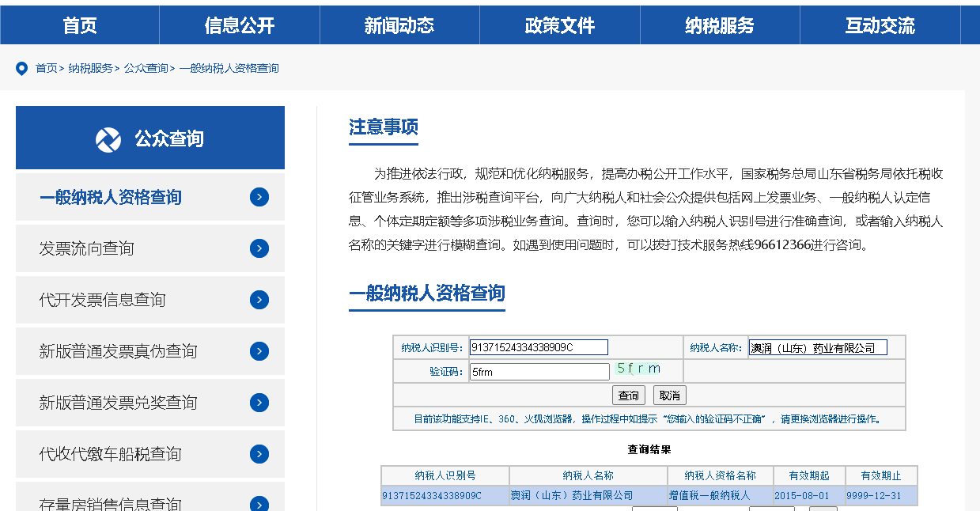This screenshot has height=511, width=980.
Task: Click arrow icon beside 新版普通发票真伪查询
Action: (x=259, y=351)
